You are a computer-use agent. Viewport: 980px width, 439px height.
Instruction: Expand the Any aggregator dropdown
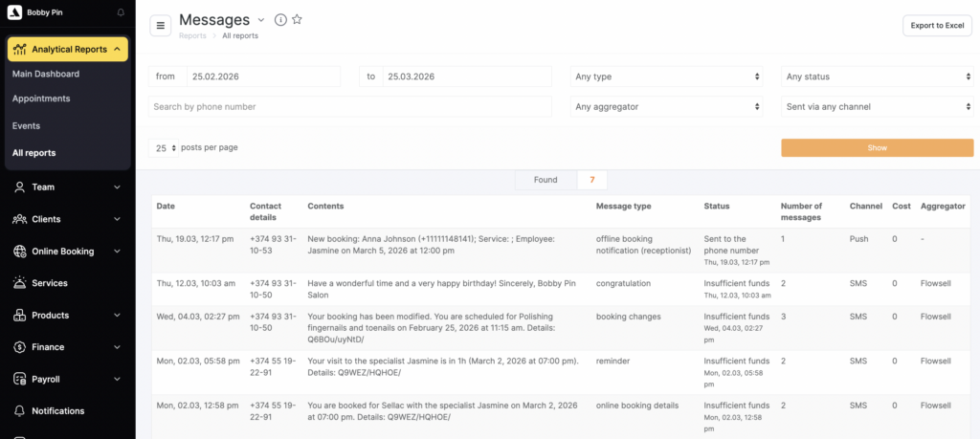coord(666,107)
